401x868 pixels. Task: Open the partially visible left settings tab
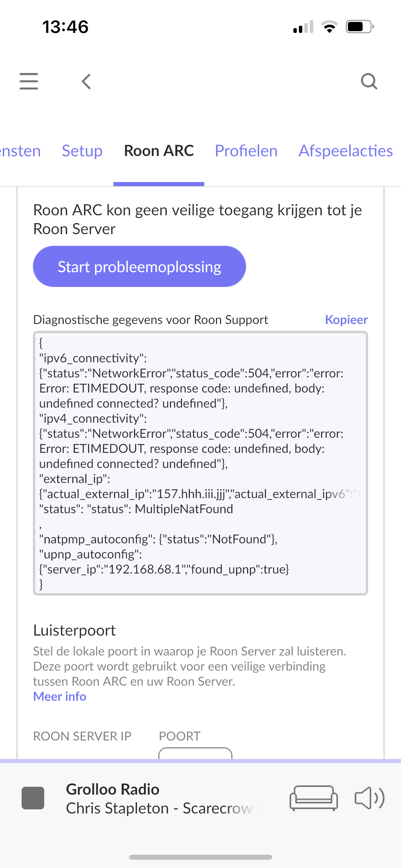click(20, 151)
